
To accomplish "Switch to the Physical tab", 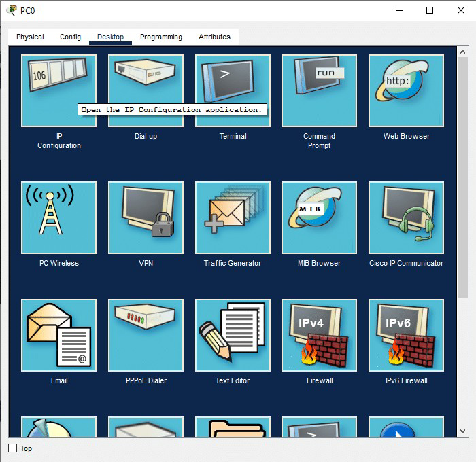I will pos(30,37).
